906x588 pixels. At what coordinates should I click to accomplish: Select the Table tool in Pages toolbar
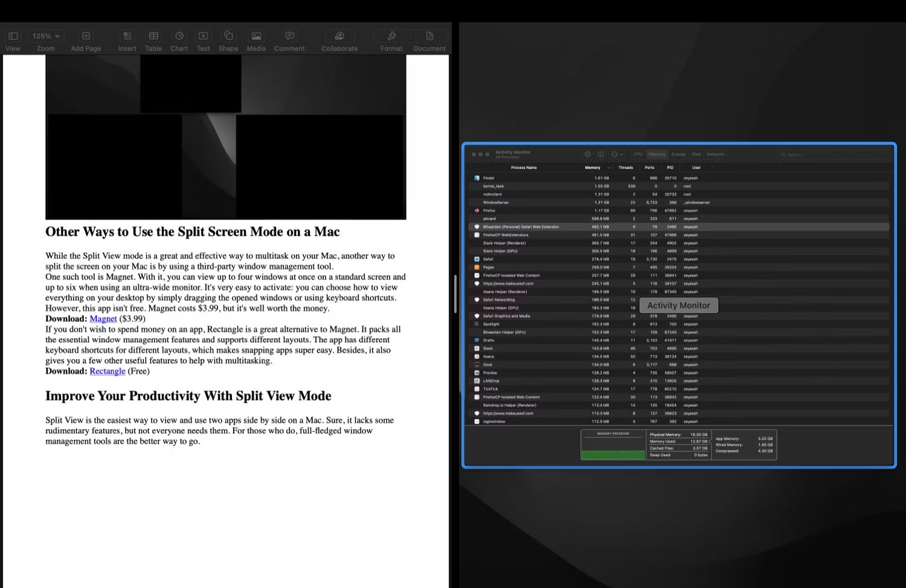[x=153, y=36]
